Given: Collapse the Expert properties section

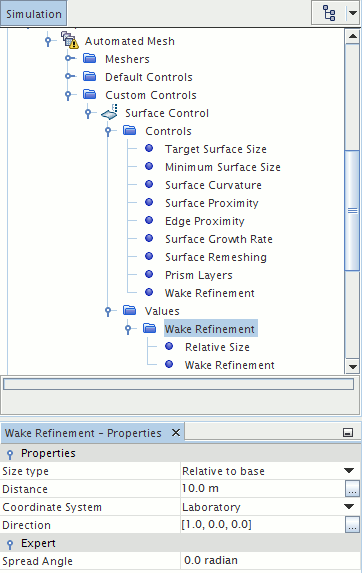Looking at the screenshot, I should pyautogui.click(x=10, y=544).
